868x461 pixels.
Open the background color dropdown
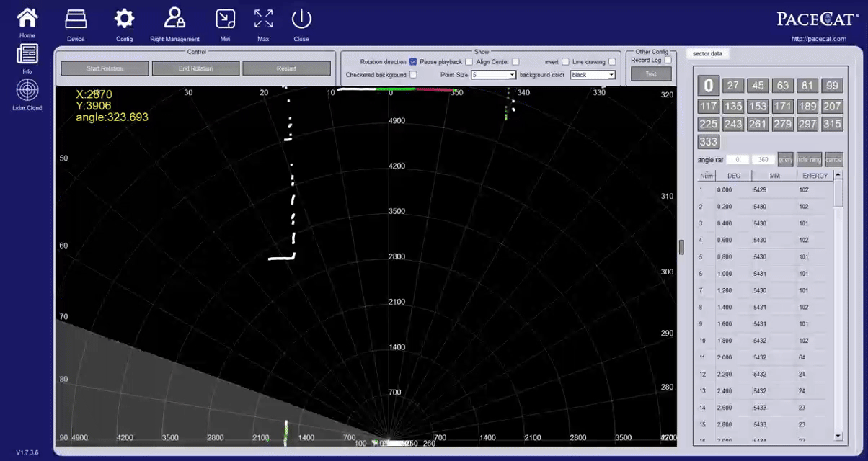click(x=593, y=75)
